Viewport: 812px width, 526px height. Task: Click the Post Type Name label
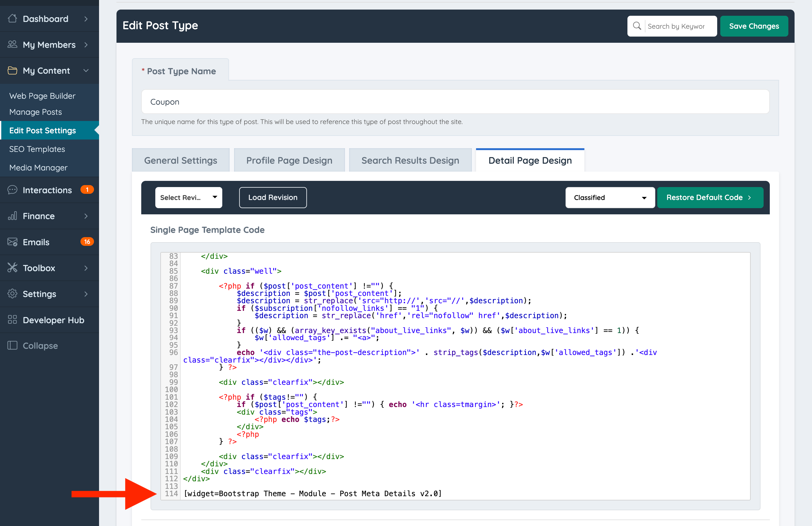[x=181, y=71]
